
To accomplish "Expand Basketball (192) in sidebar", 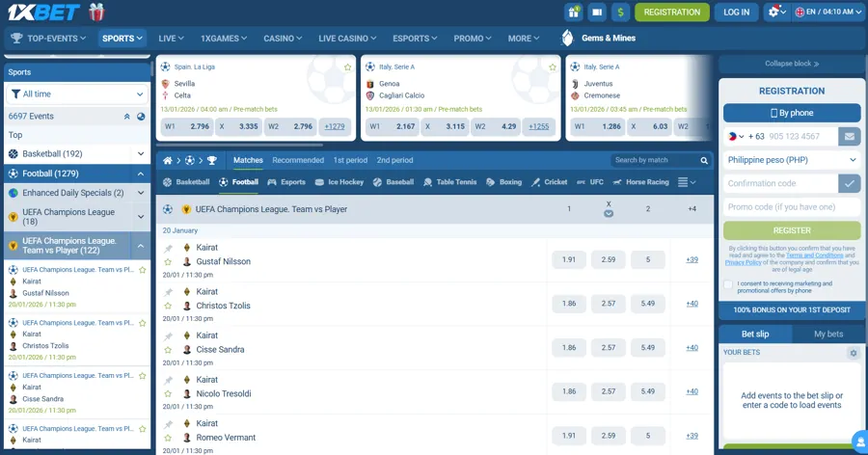I will 141,154.
